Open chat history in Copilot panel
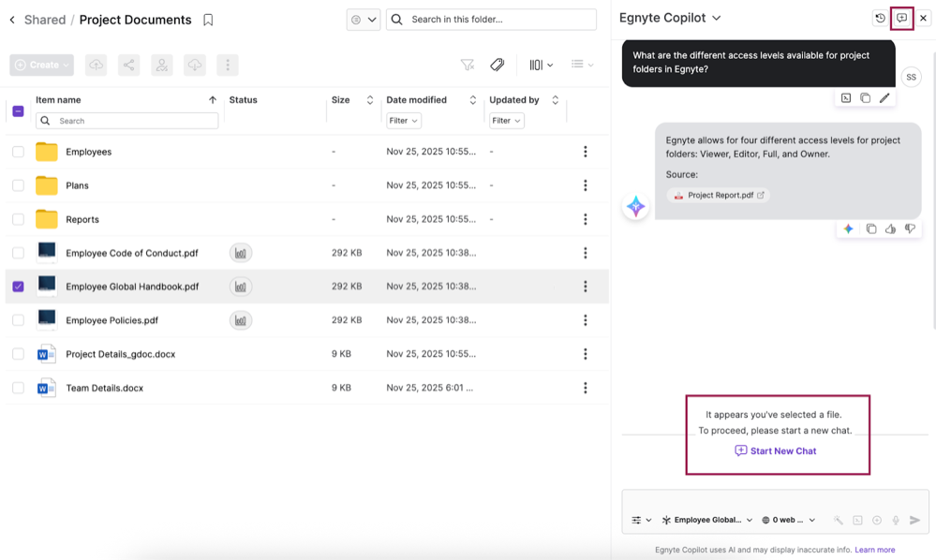 (x=880, y=18)
